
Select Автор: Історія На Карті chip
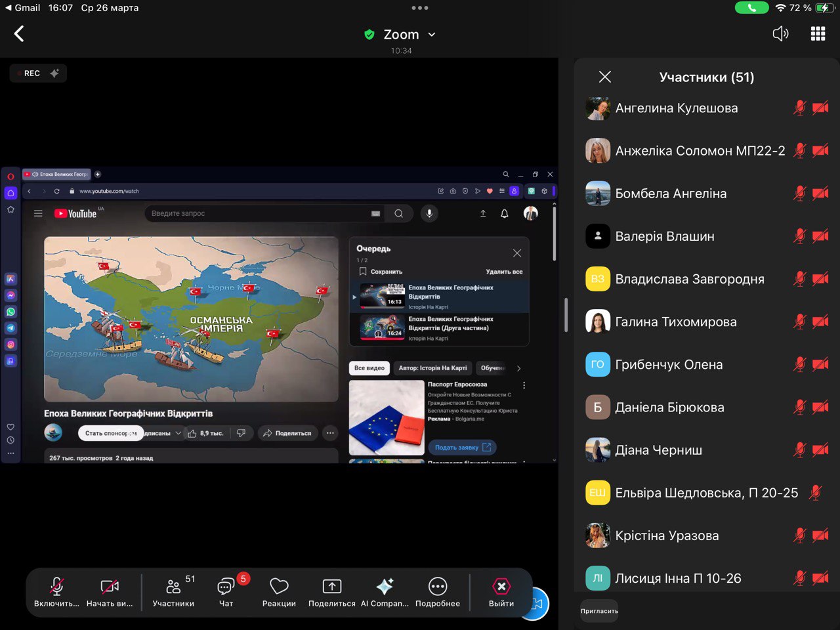pos(432,368)
